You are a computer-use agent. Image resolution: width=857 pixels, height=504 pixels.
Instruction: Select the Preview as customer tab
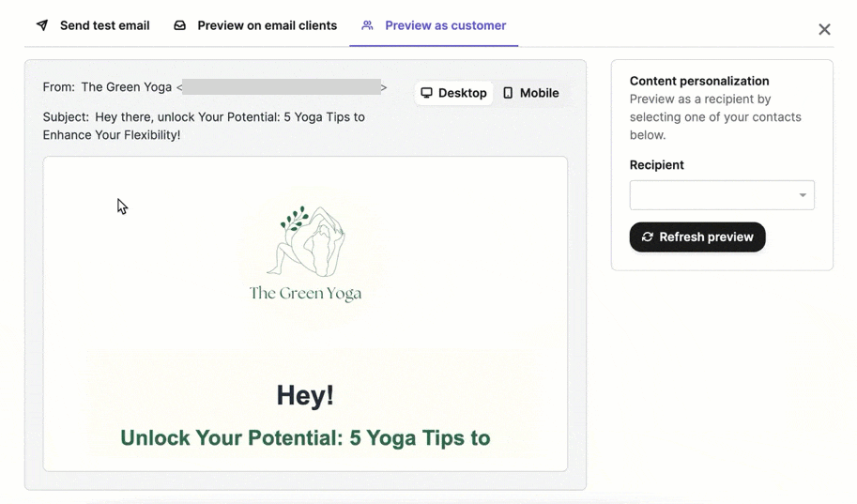tap(434, 25)
